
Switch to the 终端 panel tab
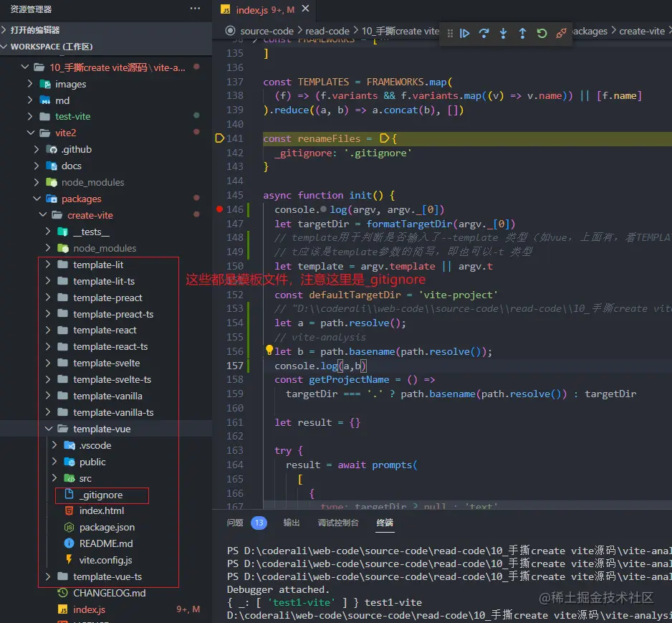click(385, 523)
